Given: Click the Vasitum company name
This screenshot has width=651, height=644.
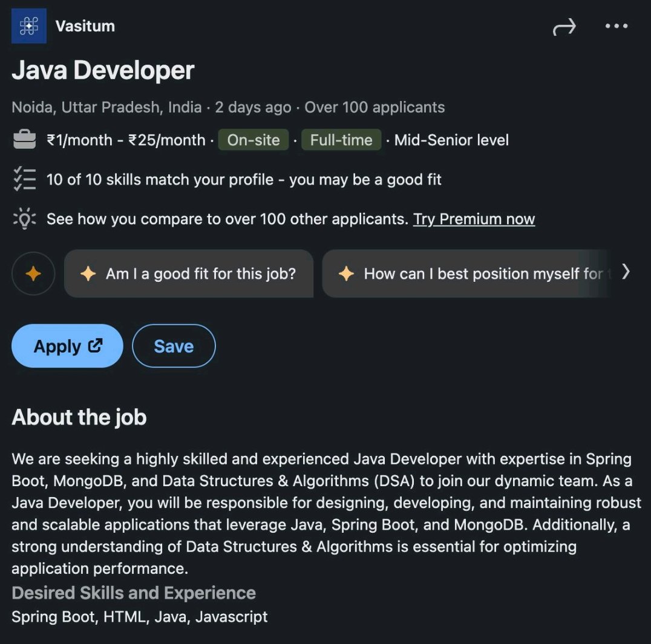Looking at the screenshot, I should click(85, 26).
